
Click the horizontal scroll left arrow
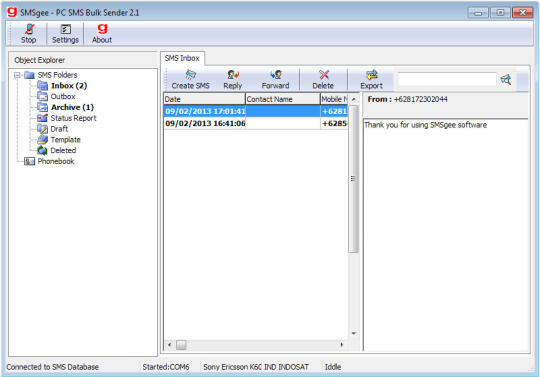tap(169, 345)
